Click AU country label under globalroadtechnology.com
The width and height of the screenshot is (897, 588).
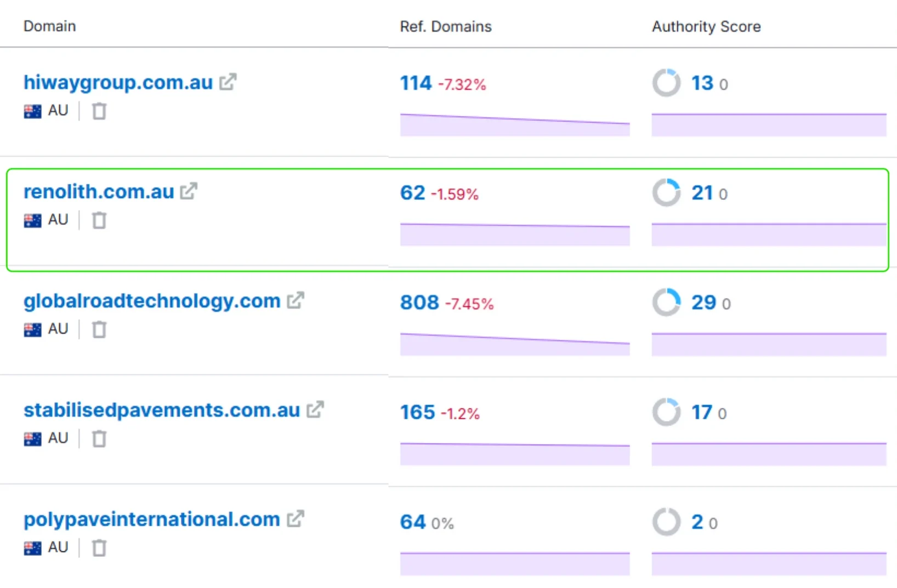click(x=58, y=329)
